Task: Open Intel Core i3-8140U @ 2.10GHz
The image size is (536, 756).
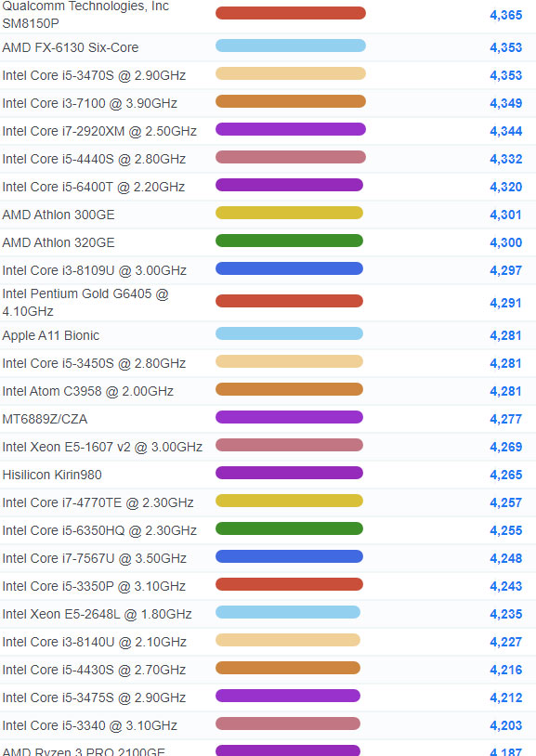Action: click(95, 642)
